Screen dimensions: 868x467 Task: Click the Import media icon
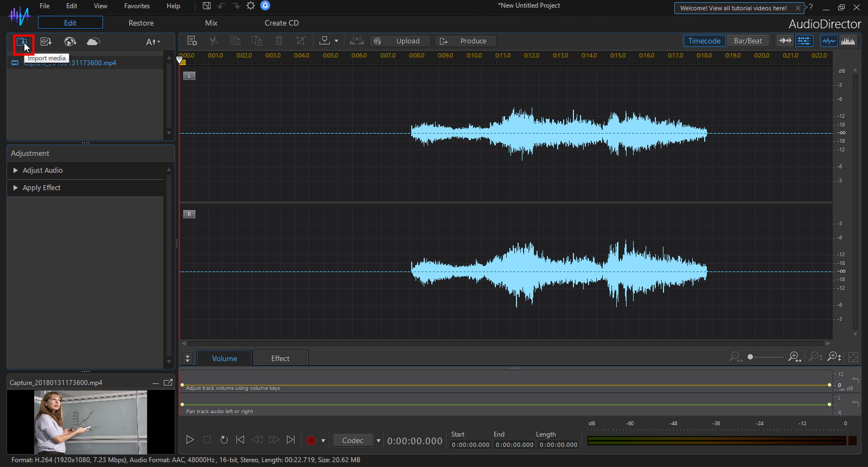[x=22, y=42]
